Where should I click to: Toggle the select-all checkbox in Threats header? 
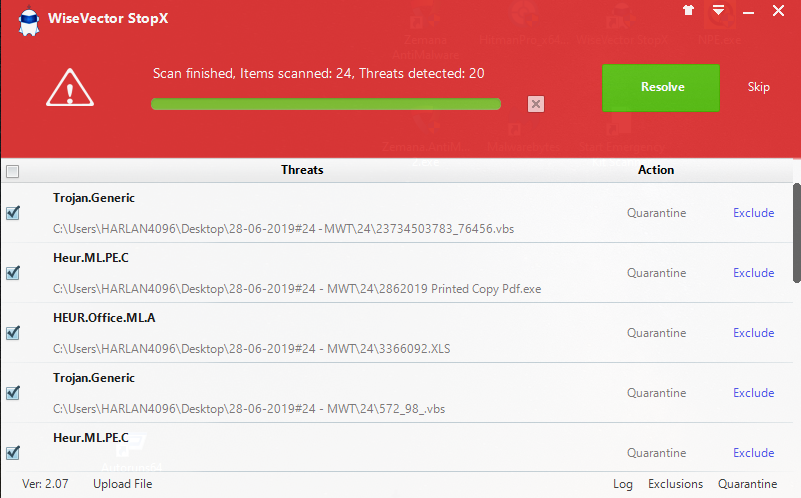pyautogui.click(x=13, y=171)
